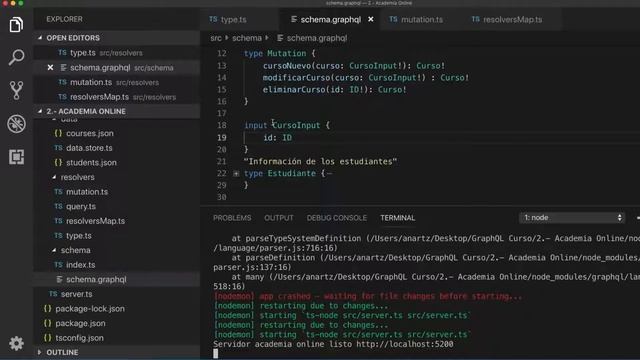Open the Debug Console panel tab
Image resolution: width=640 pixels, height=360 pixels.
point(337,218)
